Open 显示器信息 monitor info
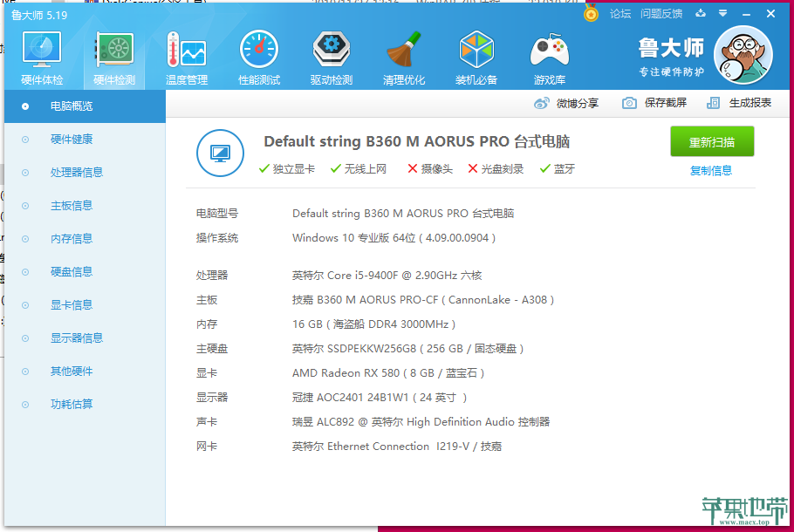The image size is (794, 532). 86,338
